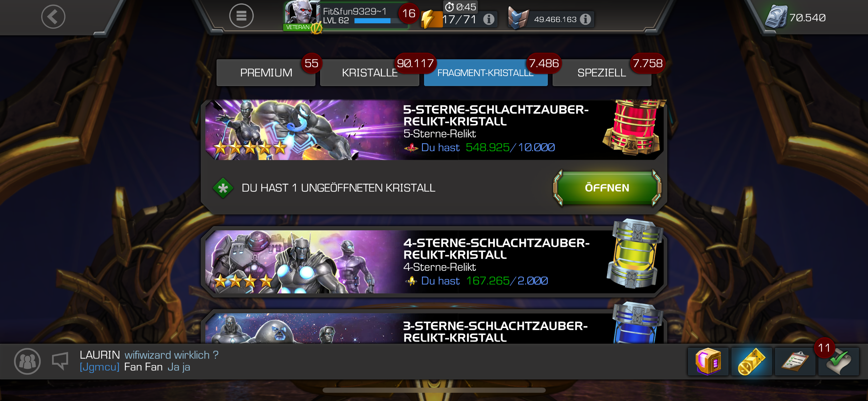Open the crystal with ÖFFNEN button

click(x=607, y=188)
